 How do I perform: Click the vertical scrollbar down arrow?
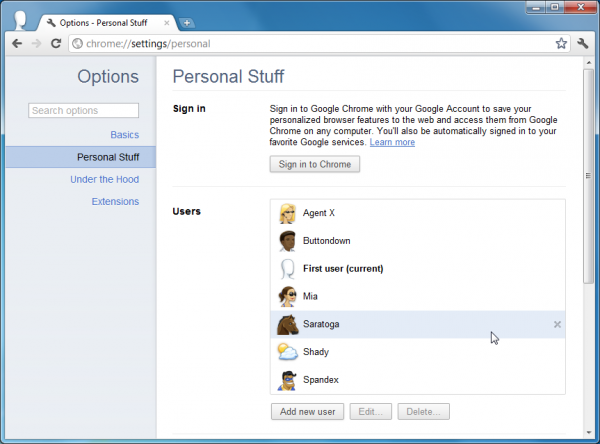[589, 433]
